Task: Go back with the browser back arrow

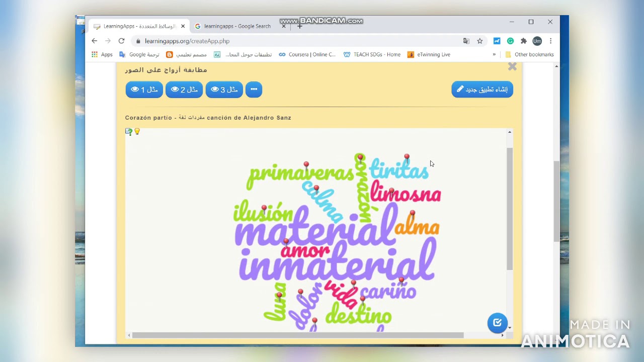Action: [x=94, y=41]
